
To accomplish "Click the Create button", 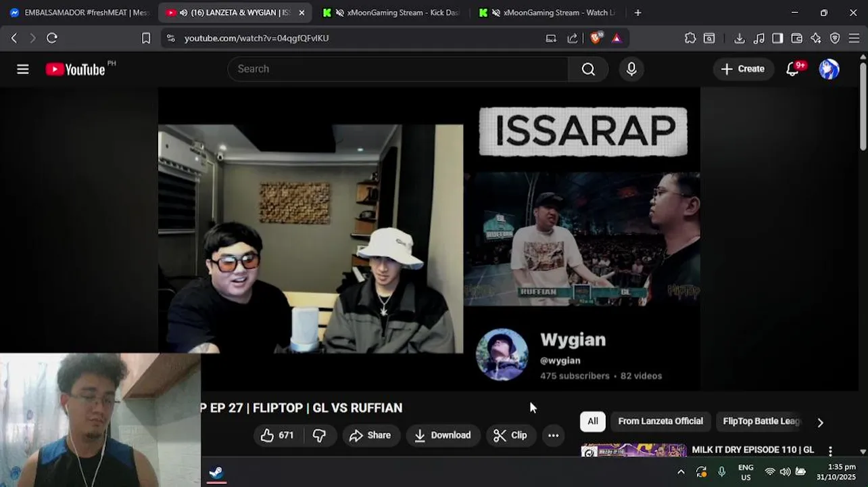I will 743,69.
